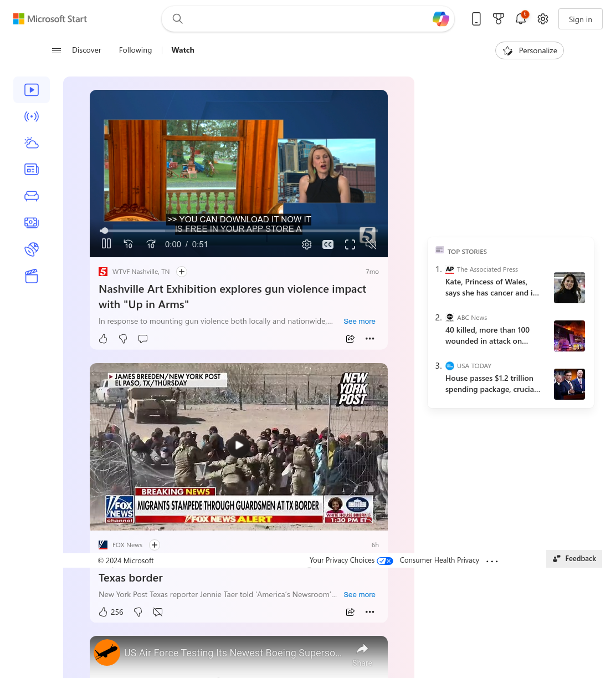Open the weather sidebar icon

pyautogui.click(x=32, y=143)
